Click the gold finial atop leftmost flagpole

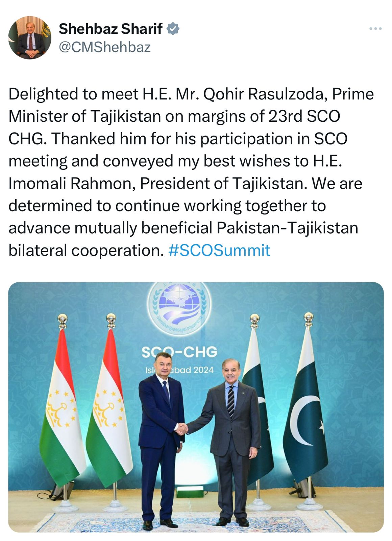pyautogui.click(x=63, y=320)
